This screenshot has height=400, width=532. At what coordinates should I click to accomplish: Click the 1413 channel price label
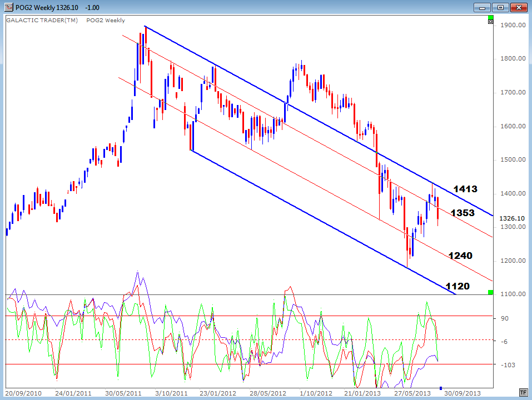point(465,189)
